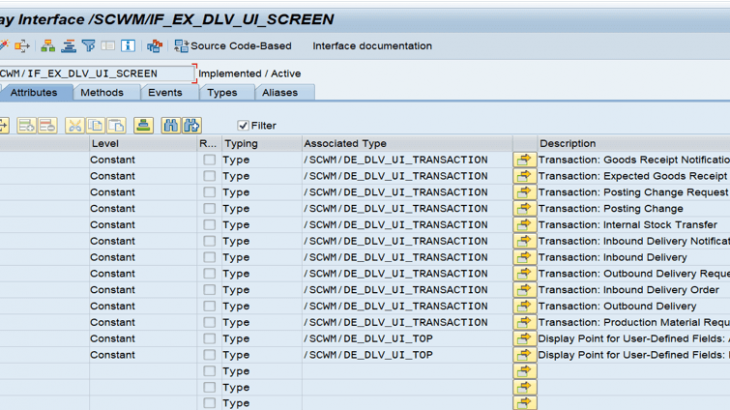730x410 pixels.
Task: Click arrow icon beside Internal Stock Transfer description
Action: click(x=525, y=225)
